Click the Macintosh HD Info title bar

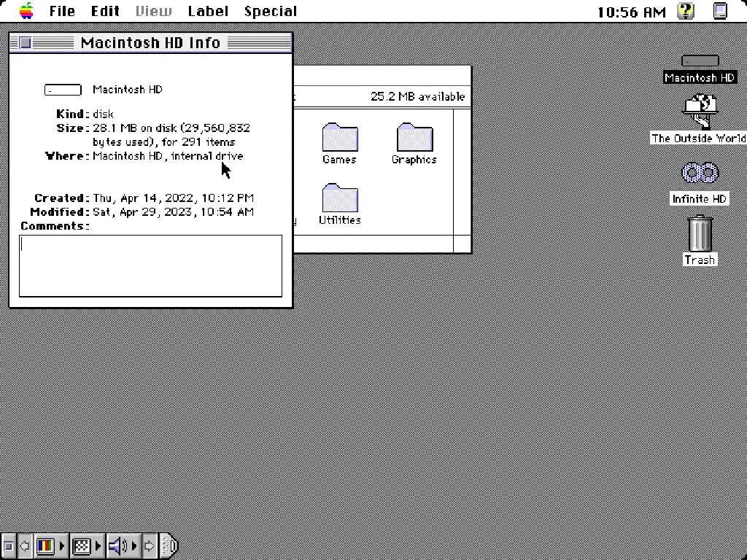150,43
